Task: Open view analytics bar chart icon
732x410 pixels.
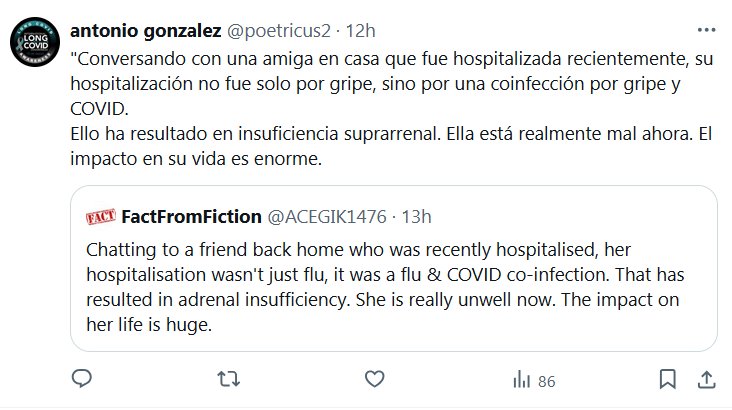Action: click(x=521, y=379)
